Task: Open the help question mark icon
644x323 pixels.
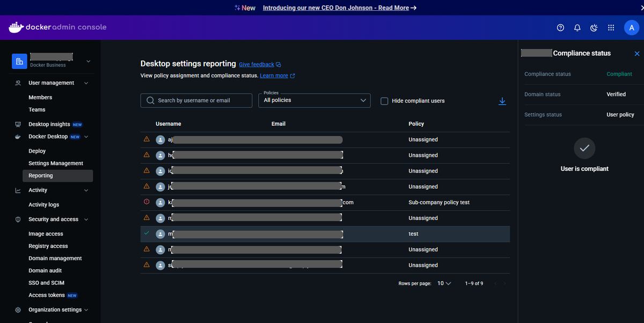Action: [x=560, y=27]
